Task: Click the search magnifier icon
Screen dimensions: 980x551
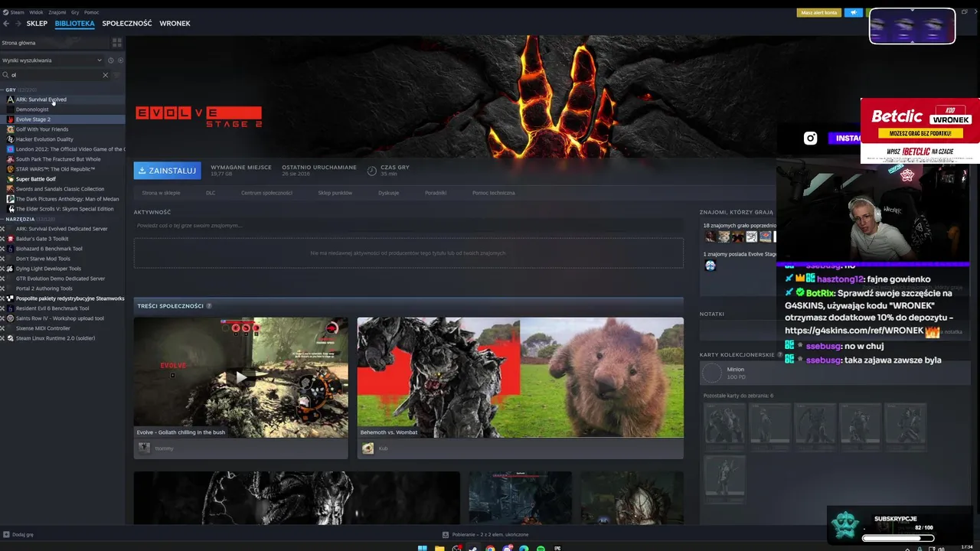Action: click(5, 75)
